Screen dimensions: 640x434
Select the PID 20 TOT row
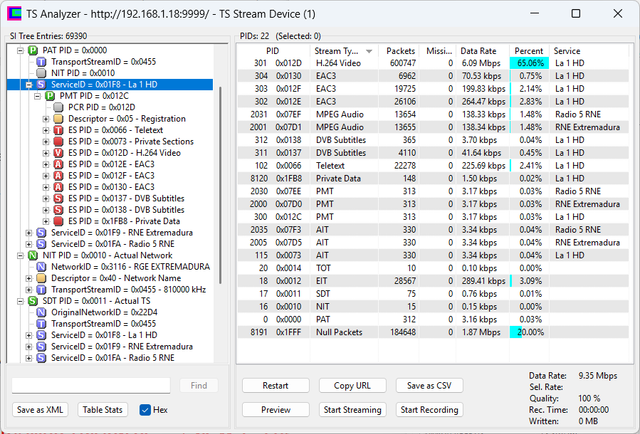433,268
